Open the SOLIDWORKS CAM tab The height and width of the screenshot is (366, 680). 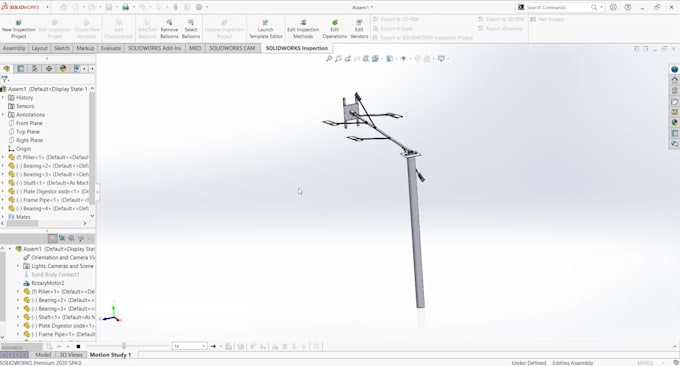pyautogui.click(x=232, y=48)
